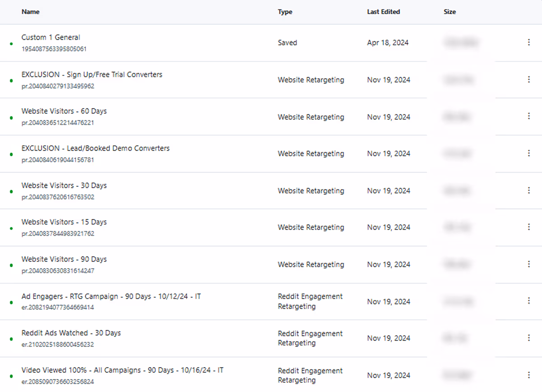The image size is (542, 392).
Task: Open options menu for Website Visitors - 60 Days
Action: [529, 117]
